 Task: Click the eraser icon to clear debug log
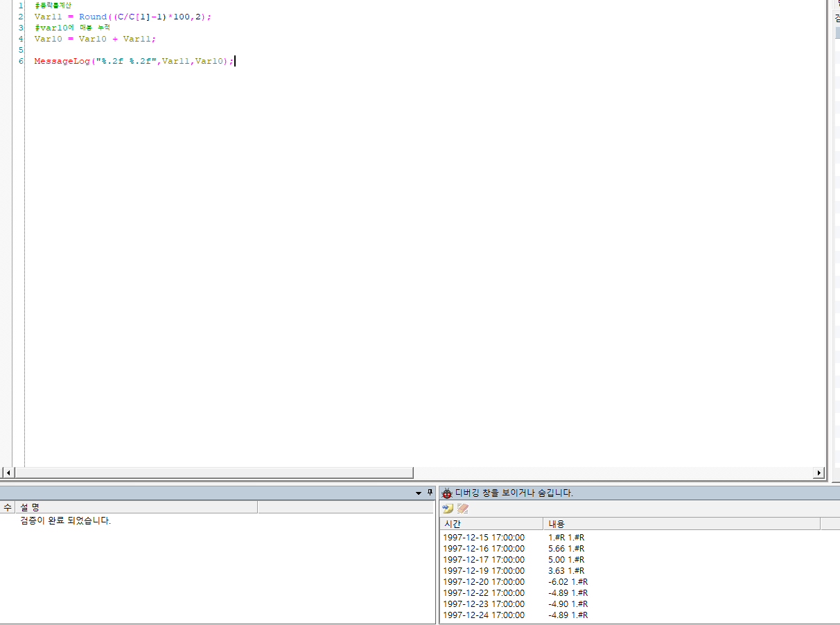[x=462, y=509]
